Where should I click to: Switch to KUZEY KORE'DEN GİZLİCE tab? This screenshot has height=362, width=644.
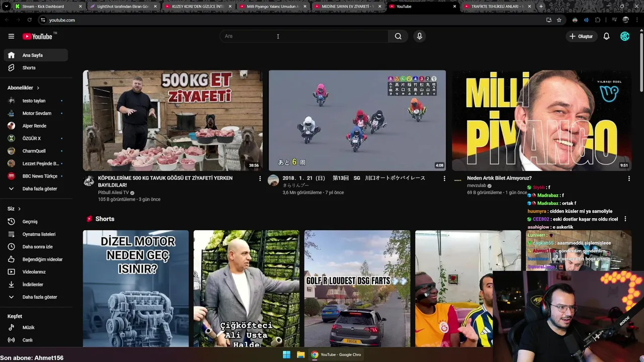click(198, 7)
